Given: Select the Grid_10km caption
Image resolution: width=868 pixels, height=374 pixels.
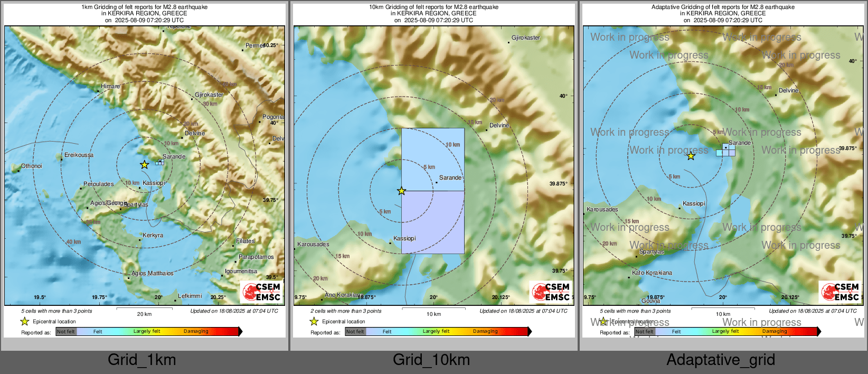Looking at the screenshot, I should coord(431,360).
